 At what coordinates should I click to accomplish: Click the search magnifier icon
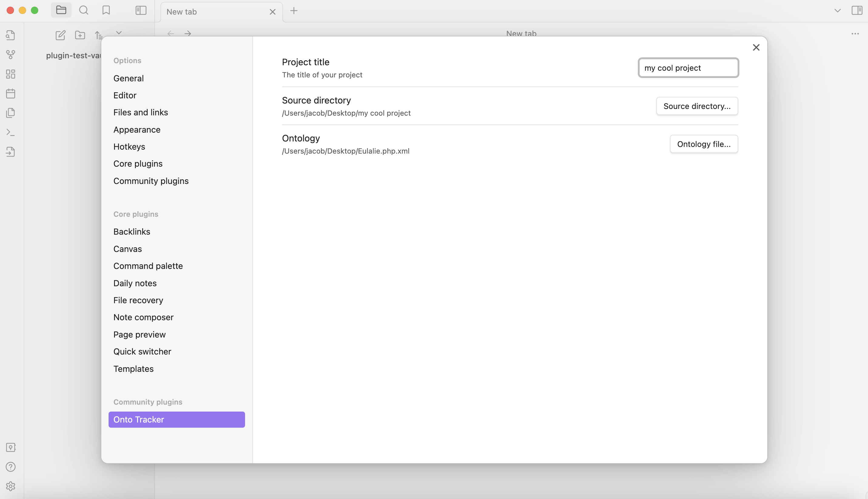tap(83, 10)
